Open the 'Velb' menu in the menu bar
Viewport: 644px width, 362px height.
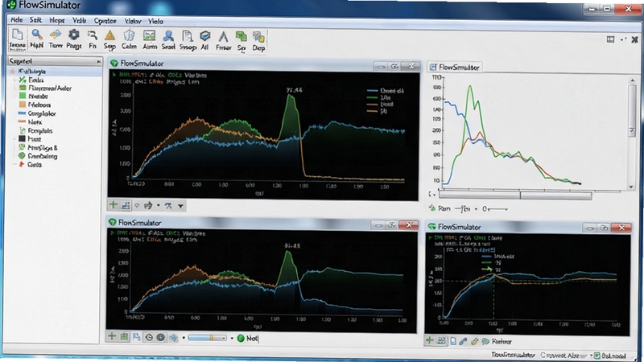tap(79, 20)
